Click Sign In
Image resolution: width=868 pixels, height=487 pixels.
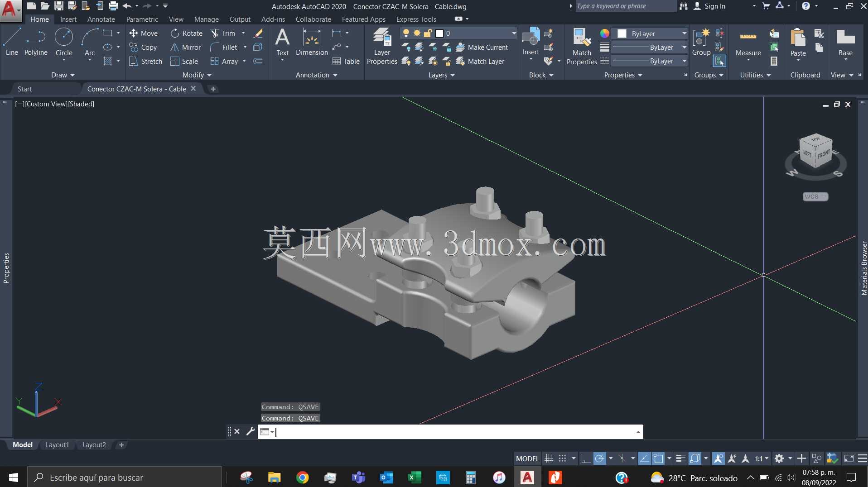(x=709, y=6)
